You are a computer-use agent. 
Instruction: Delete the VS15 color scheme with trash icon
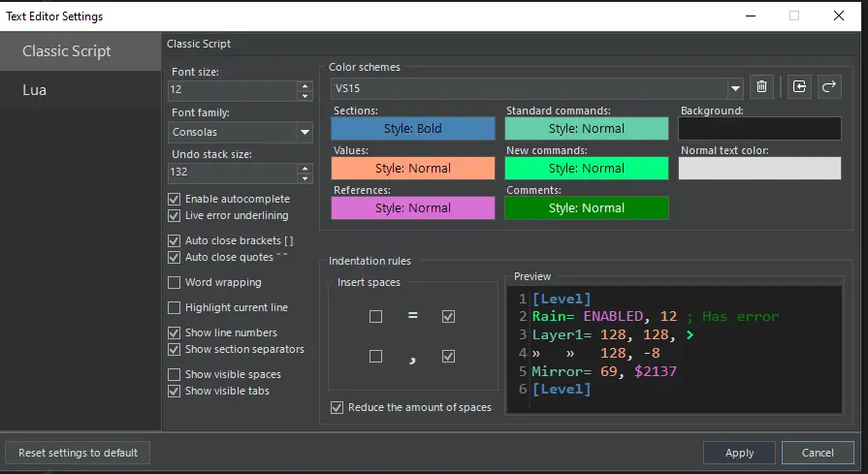click(761, 88)
